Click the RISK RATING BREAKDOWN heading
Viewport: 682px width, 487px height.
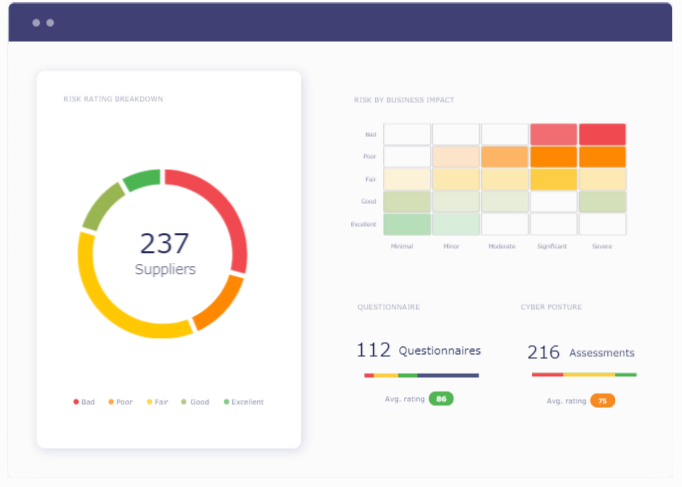click(x=113, y=99)
